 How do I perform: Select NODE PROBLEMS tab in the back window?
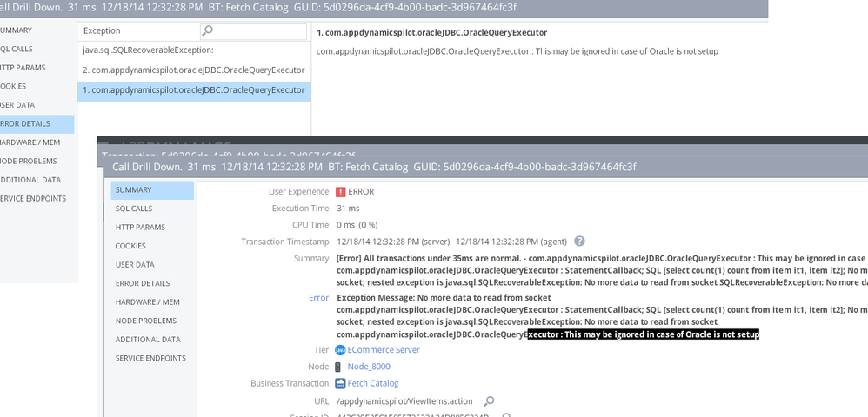tap(37, 162)
